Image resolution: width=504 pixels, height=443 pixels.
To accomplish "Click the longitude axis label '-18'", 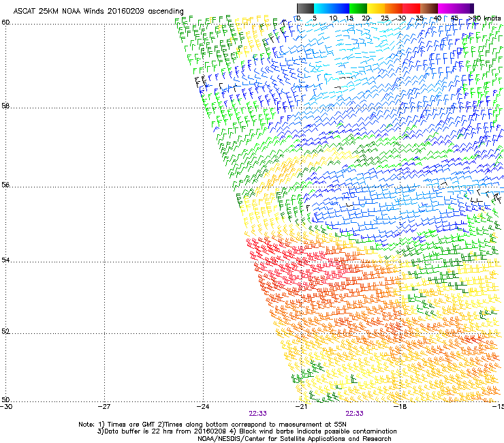I will [400, 407].
